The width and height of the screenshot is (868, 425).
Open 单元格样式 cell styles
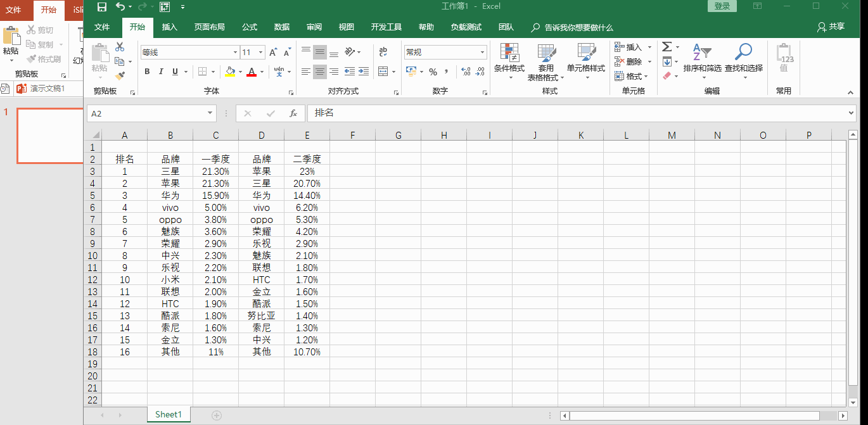(586, 62)
